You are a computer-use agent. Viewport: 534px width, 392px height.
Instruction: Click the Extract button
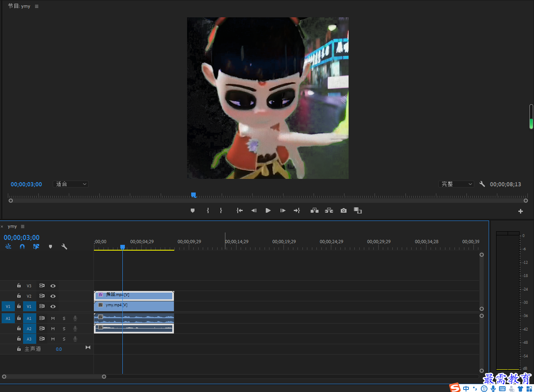coord(329,211)
